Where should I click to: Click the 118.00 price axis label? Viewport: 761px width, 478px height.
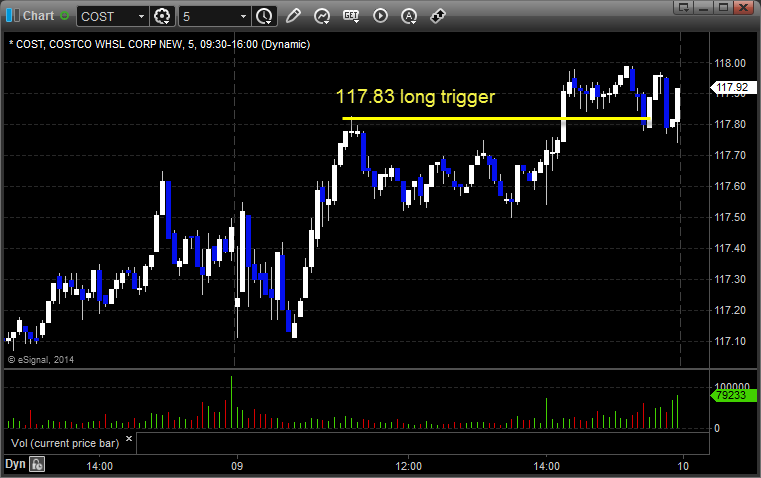(x=730, y=63)
